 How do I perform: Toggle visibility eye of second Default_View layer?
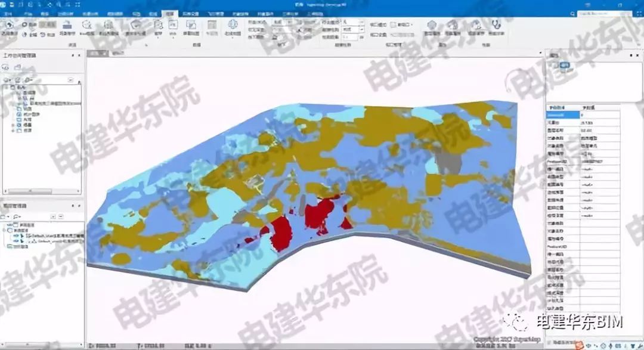16,241
